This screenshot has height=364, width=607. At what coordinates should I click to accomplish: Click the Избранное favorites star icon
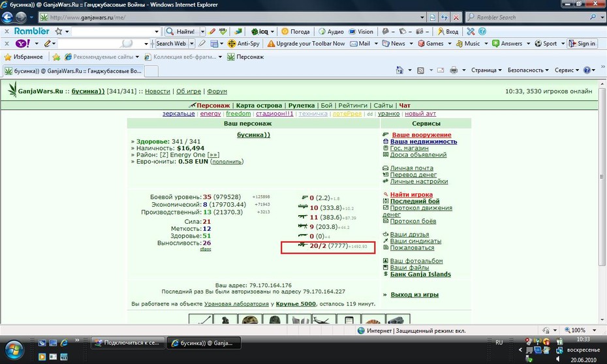coord(8,57)
